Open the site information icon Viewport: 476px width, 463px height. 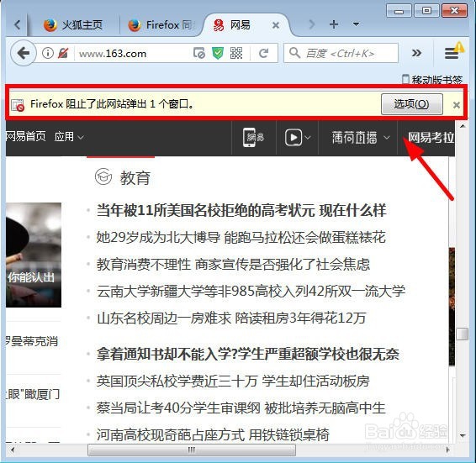[47, 53]
